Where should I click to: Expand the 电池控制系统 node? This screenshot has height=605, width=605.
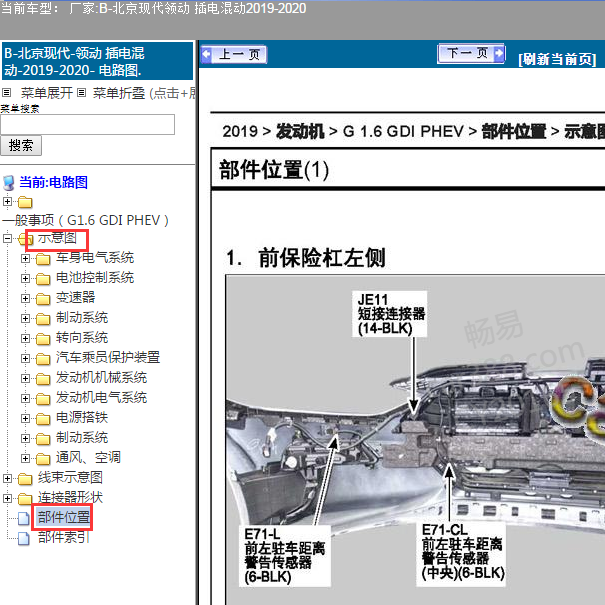click(x=25, y=279)
